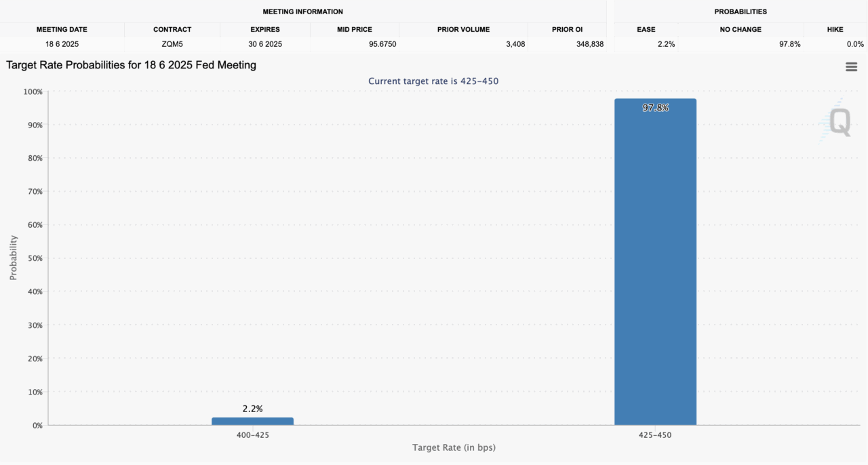Click the EASE probability header
Image resolution: width=868 pixels, height=465 pixels.
coord(646,29)
